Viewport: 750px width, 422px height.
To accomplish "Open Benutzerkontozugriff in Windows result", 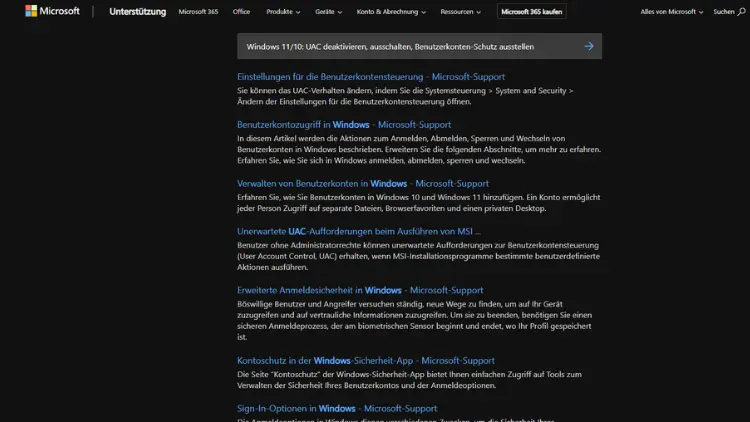I will tap(344, 124).
